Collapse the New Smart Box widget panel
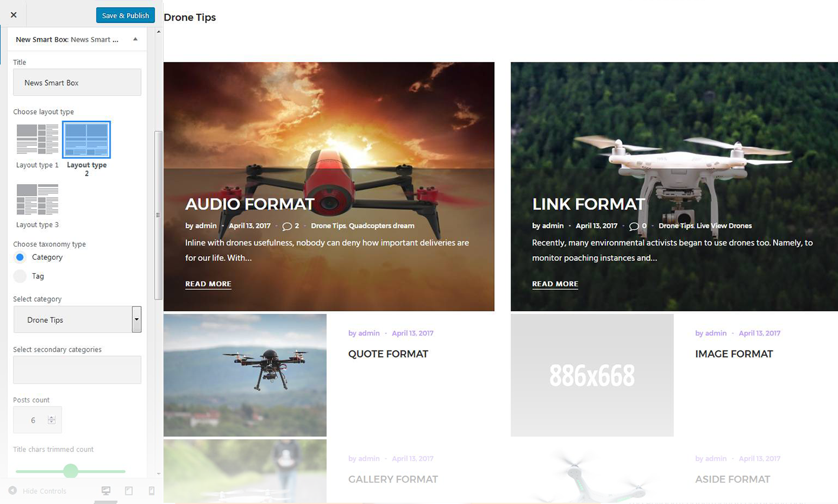Image resolution: width=838 pixels, height=504 pixels. point(135,40)
